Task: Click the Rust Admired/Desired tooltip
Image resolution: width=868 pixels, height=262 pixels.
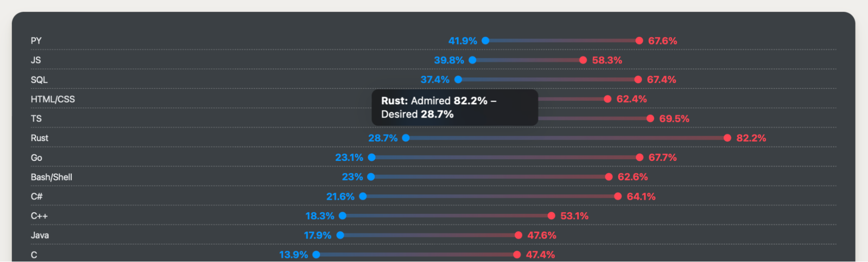Action: tap(455, 108)
